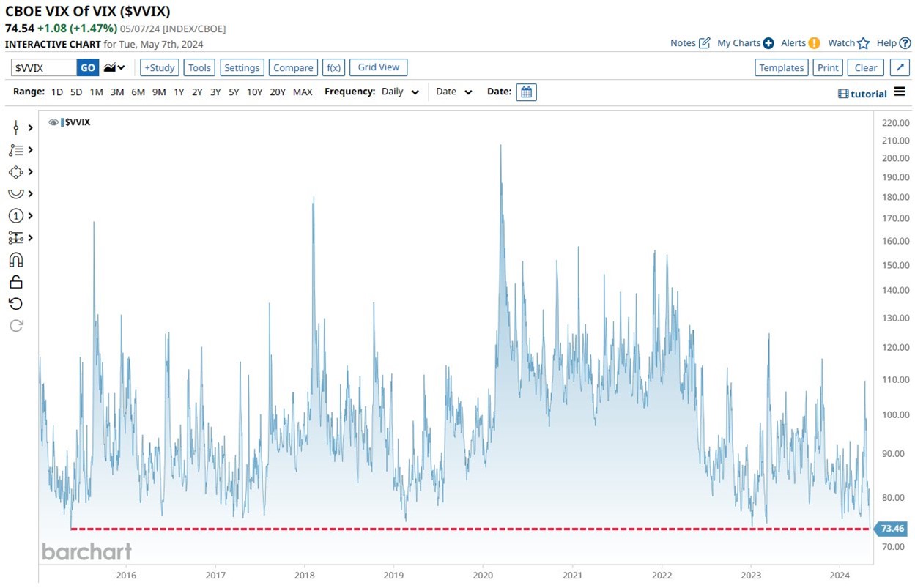Expand the numbered marker submenu arrow
This screenshot has width=915, height=588.
coord(31,215)
